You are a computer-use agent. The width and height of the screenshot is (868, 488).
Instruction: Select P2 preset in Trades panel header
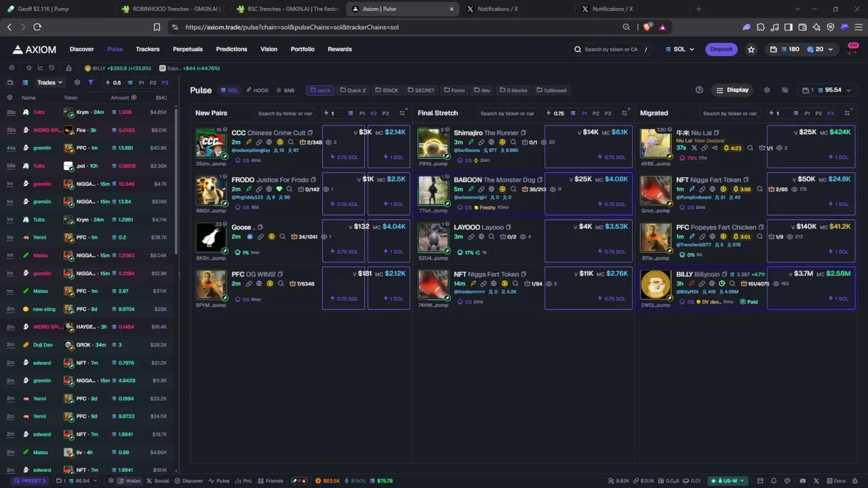[x=153, y=83]
